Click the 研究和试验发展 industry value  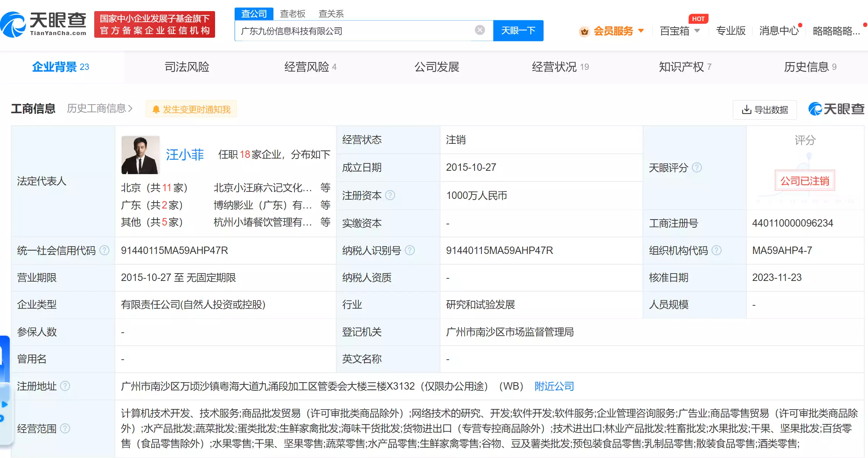tap(480, 305)
